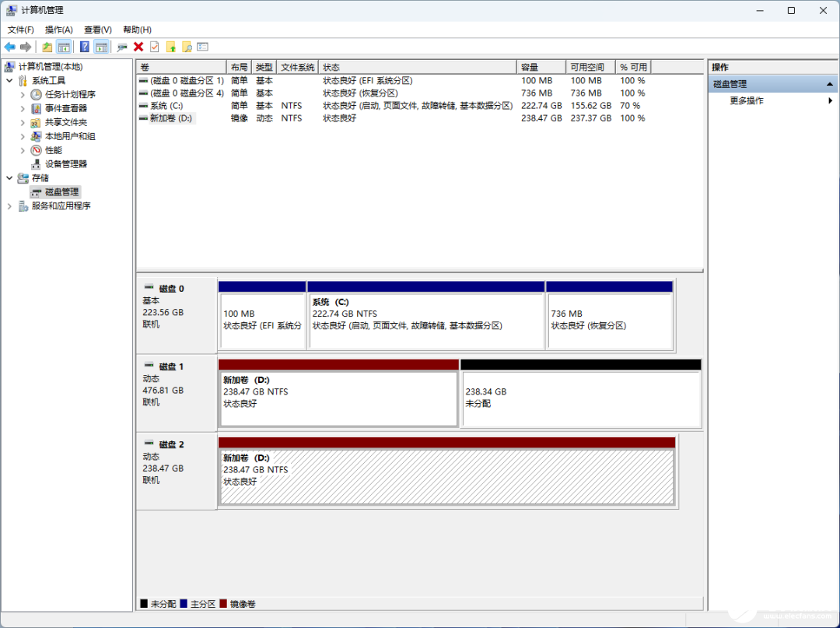Select 设备管理器 in the tree

(65, 164)
